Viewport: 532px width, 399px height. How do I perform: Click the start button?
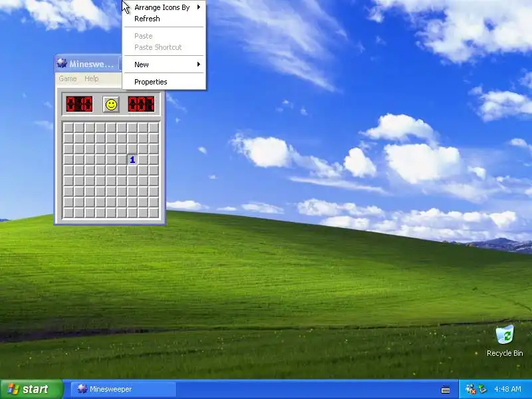tap(32, 389)
